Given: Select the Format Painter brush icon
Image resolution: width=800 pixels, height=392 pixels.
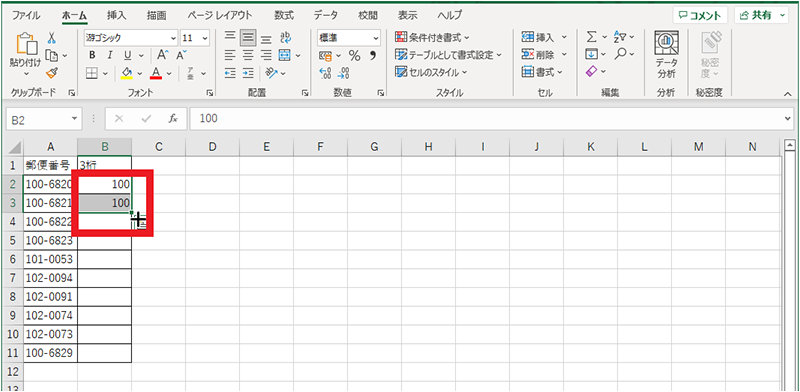Looking at the screenshot, I should (52, 73).
